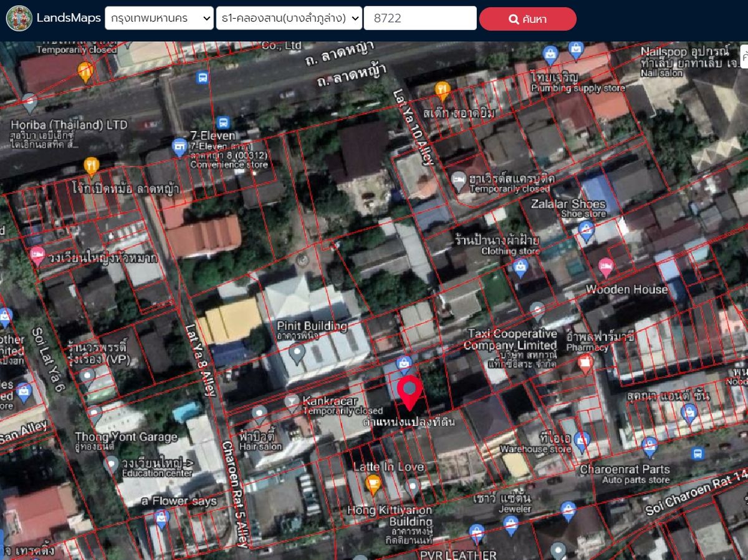Viewport: 748px width, 560px height.
Task: Open the province dropdown showing กรุงเทพมหานคร
Action: pos(160,18)
